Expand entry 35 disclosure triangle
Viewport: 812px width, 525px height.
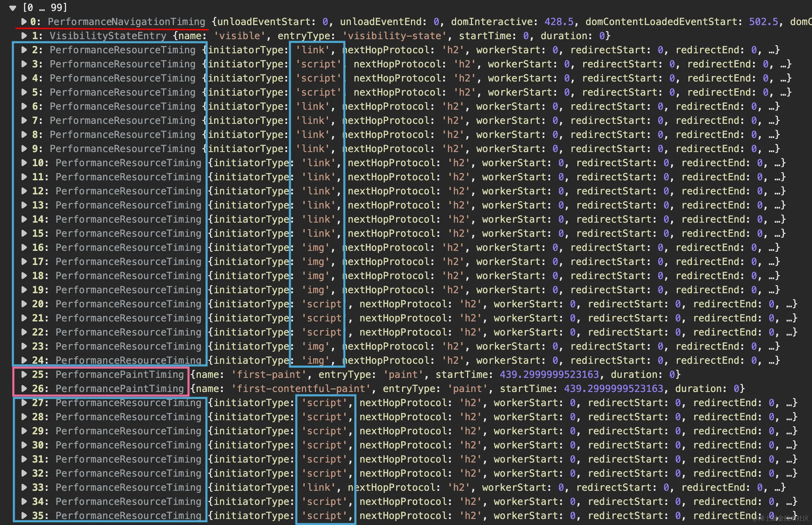click(x=24, y=515)
